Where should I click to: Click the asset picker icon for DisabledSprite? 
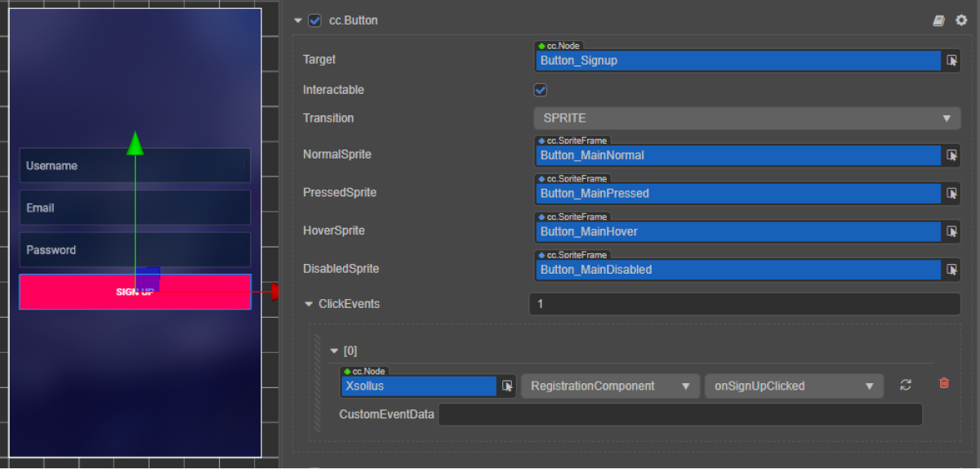pyautogui.click(x=951, y=270)
